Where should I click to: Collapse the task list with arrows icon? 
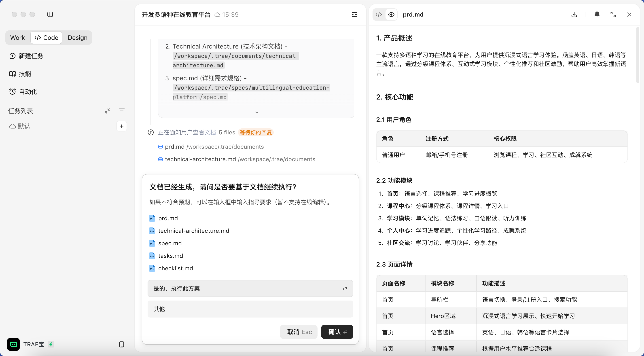tap(107, 111)
